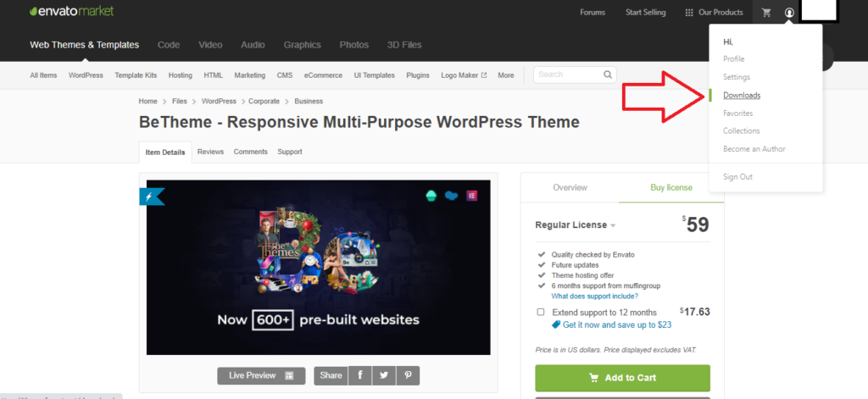Open the shopping cart icon

(x=766, y=12)
